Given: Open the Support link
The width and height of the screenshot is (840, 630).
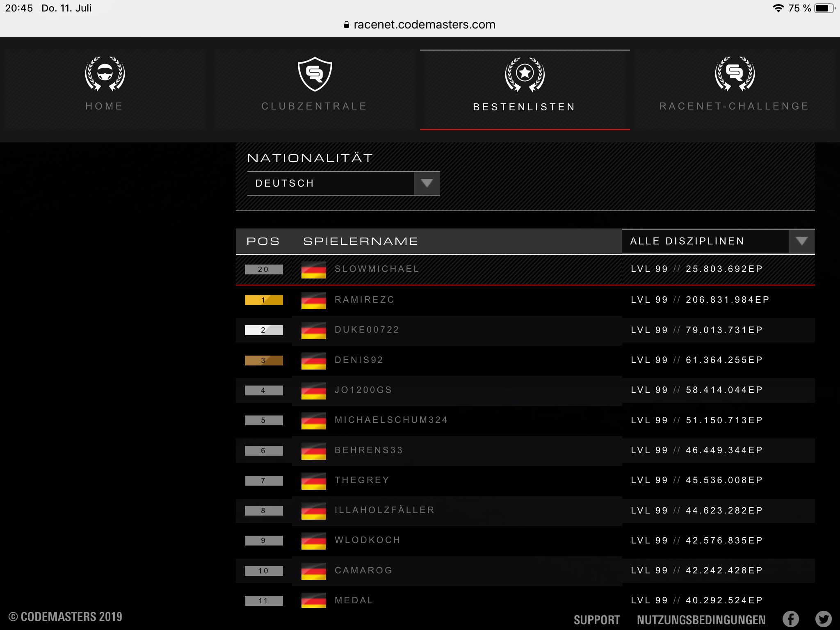Looking at the screenshot, I should 596,620.
